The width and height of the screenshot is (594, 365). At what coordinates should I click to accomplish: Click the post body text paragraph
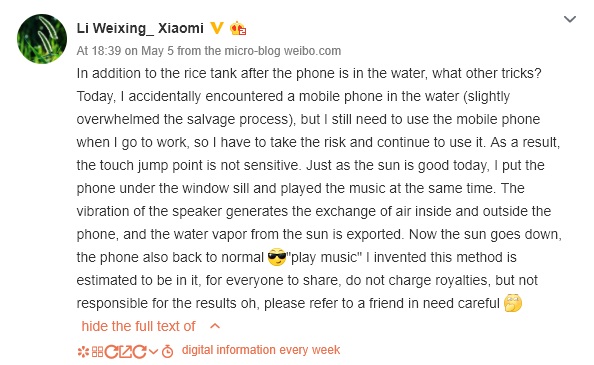tap(319, 188)
